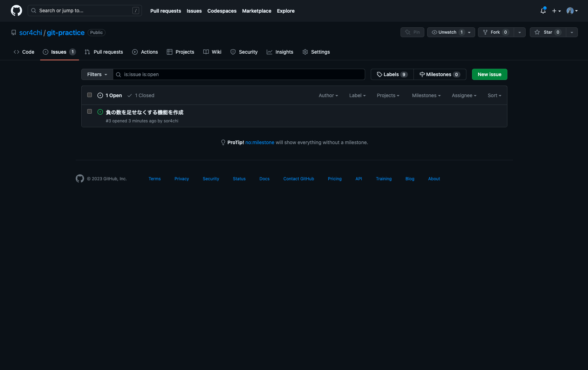This screenshot has width=588, height=370.
Task: Click the issues search filter field
Action: point(242,74)
